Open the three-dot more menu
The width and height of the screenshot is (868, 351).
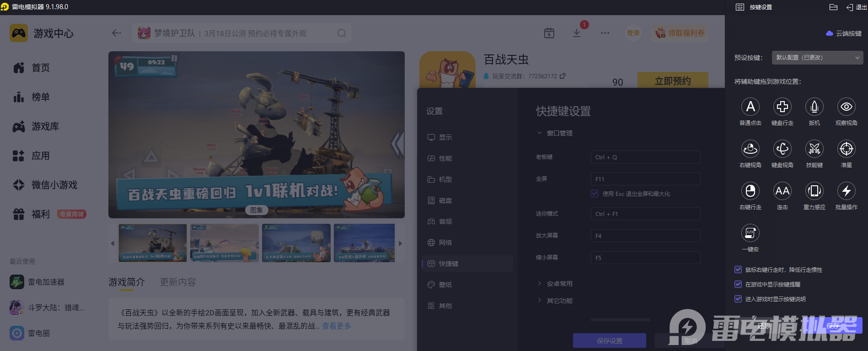pyautogui.click(x=605, y=33)
